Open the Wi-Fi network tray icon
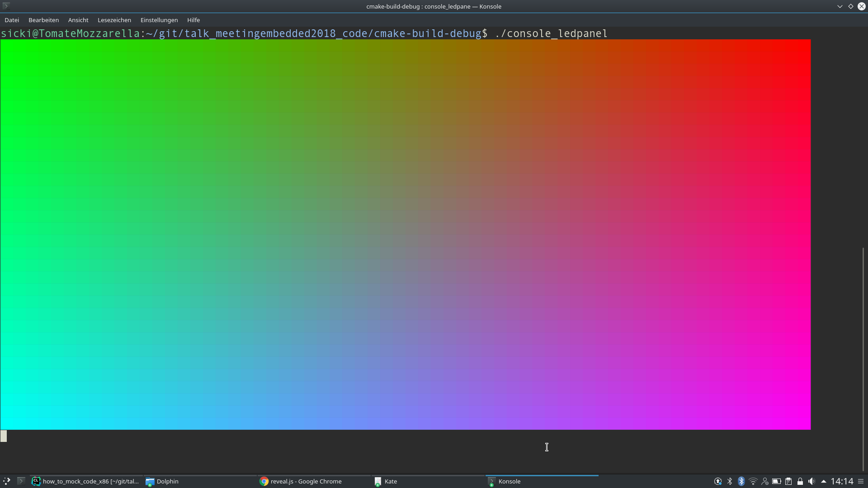The width and height of the screenshot is (868, 488). 753,481
